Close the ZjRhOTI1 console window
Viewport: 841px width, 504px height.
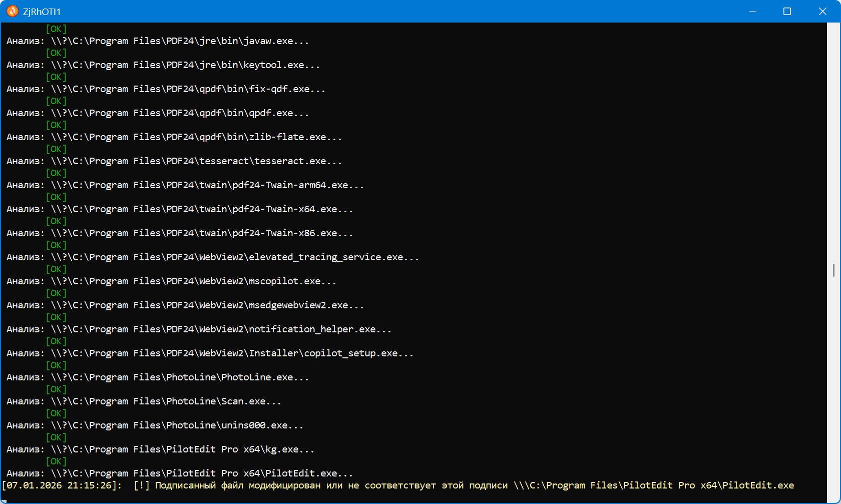tap(822, 11)
